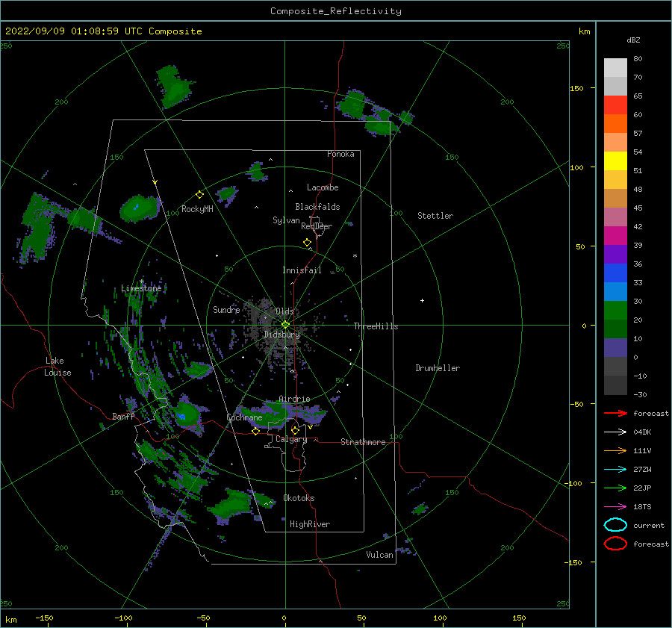This screenshot has height=628, width=672.
Task: Click the radar site marker at Olds
Action: pyautogui.click(x=285, y=325)
